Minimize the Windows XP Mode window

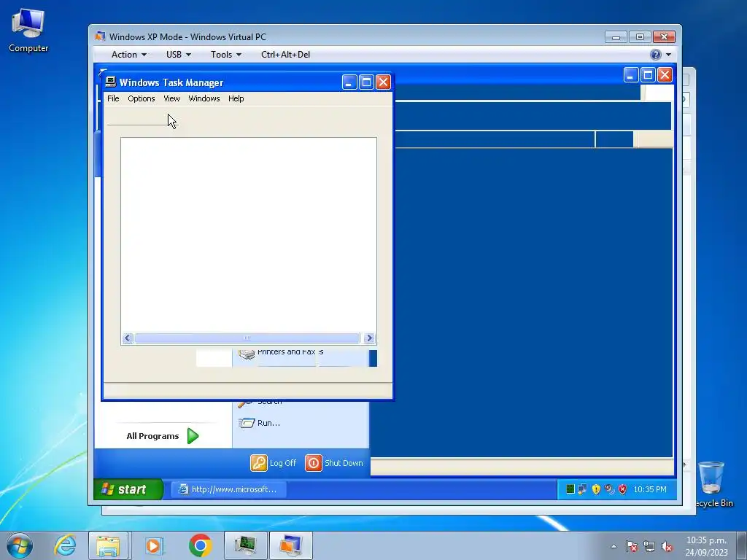click(616, 37)
